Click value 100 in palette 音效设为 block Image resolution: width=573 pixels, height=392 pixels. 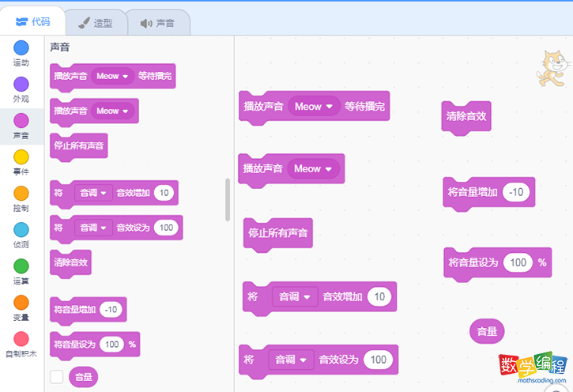(x=166, y=228)
